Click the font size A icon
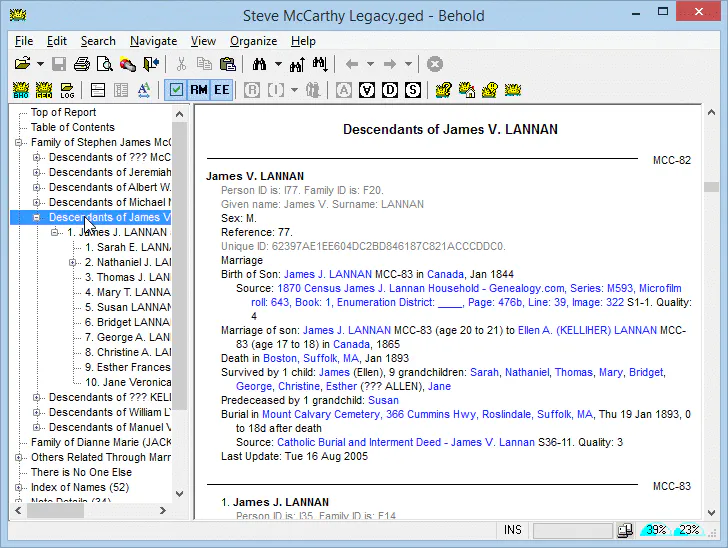728x548 pixels. (144, 90)
